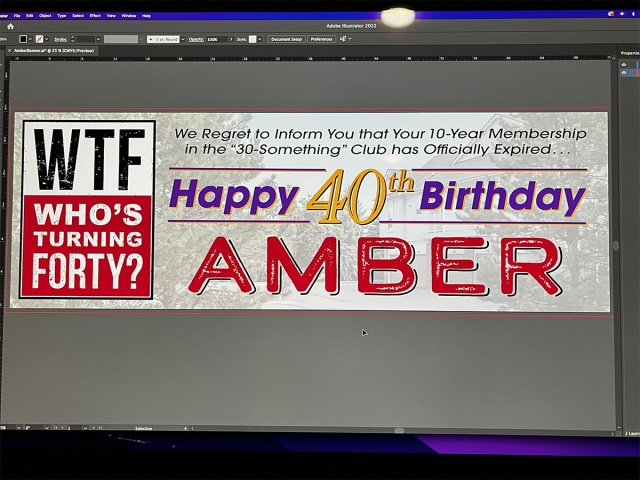This screenshot has height=480, width=640.
Task: Go to the last artboard
Action: (x=100, y=428)
